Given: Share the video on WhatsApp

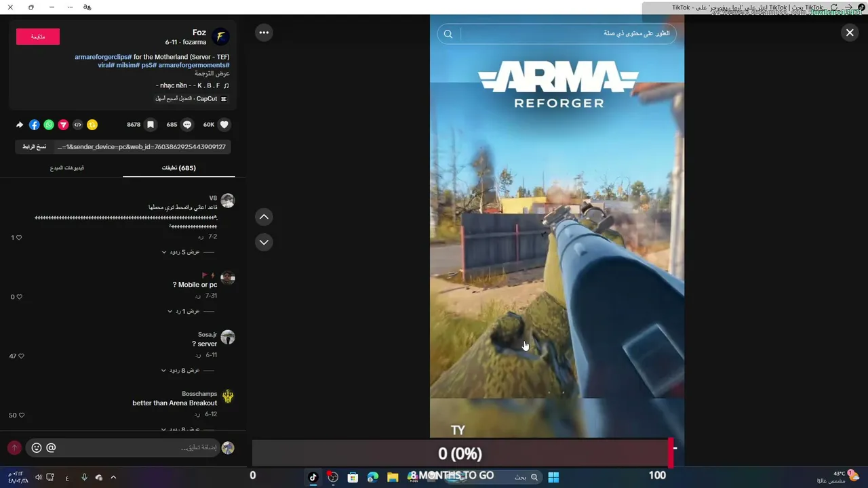Looking at the screenshot, I should coord(49,125).
